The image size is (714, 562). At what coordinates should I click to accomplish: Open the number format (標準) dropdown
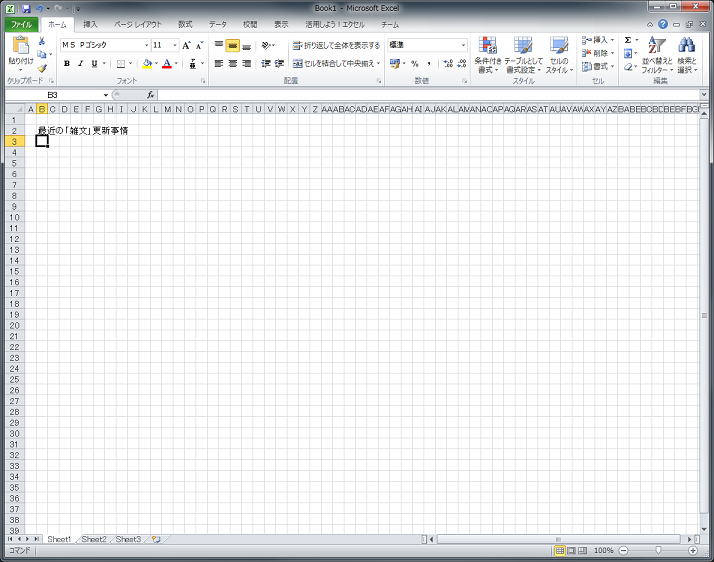(463, 45)
